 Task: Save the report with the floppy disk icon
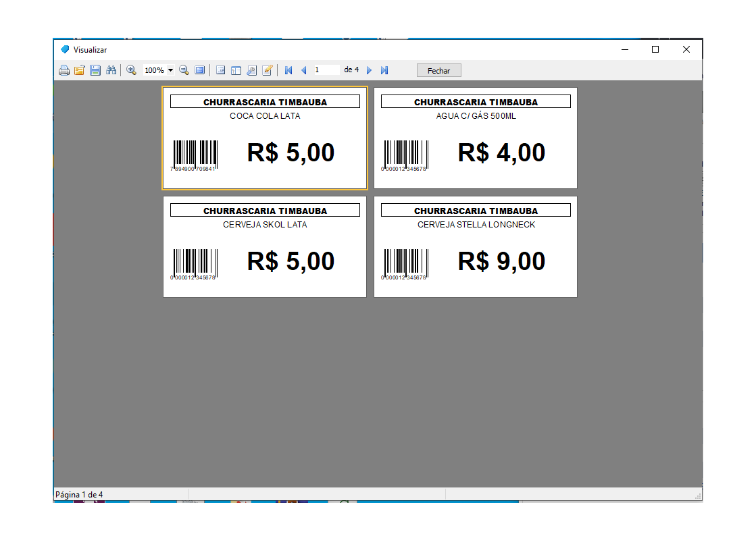(95, 70)
